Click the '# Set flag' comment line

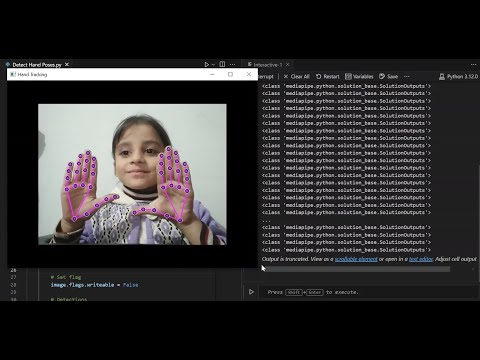(66, 277)
